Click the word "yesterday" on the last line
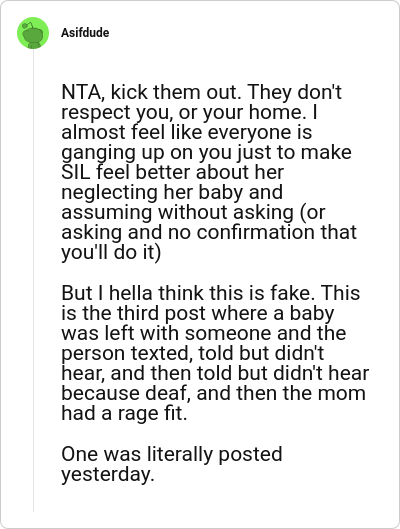This screenshot has width=400, height=529. [108, 474]
